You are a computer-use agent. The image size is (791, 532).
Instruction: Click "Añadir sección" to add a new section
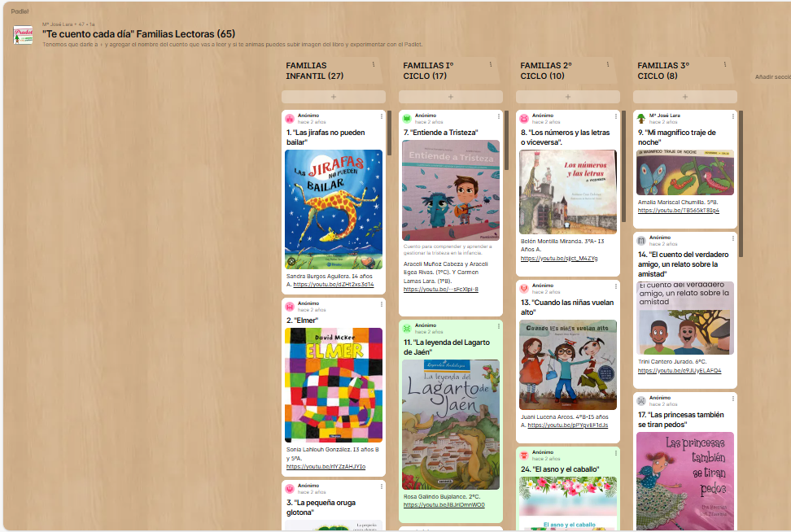(772, 76)
